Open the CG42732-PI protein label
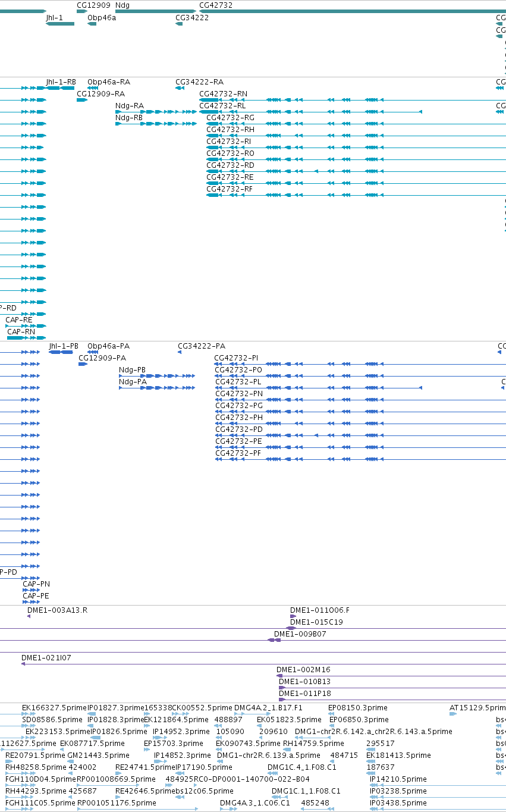 (237, 358)
